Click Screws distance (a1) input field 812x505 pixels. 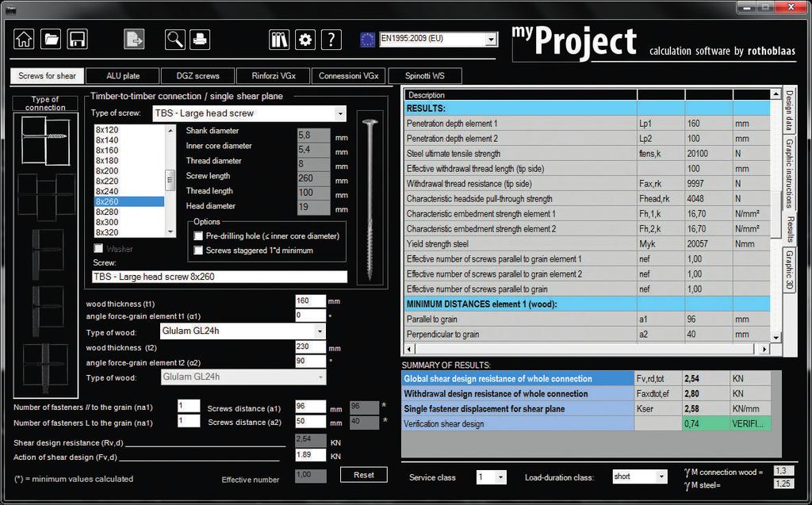coord(310,407)
